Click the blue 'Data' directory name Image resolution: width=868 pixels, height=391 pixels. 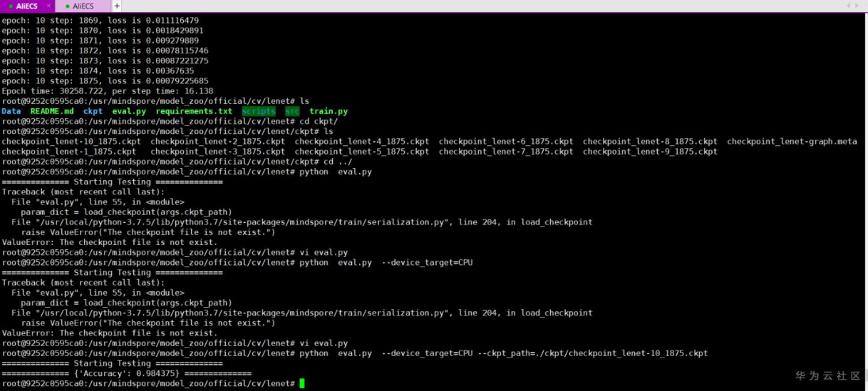(11, 111)
